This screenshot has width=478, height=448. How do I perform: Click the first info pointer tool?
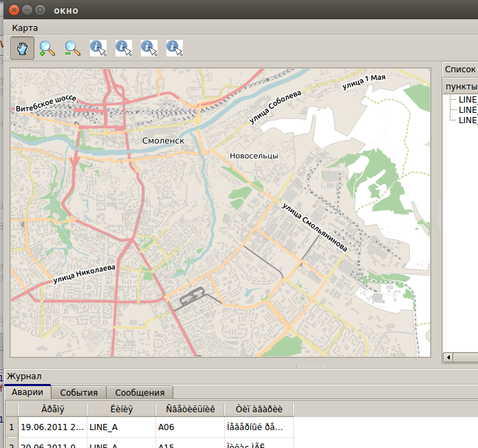[x=98, y=48]
